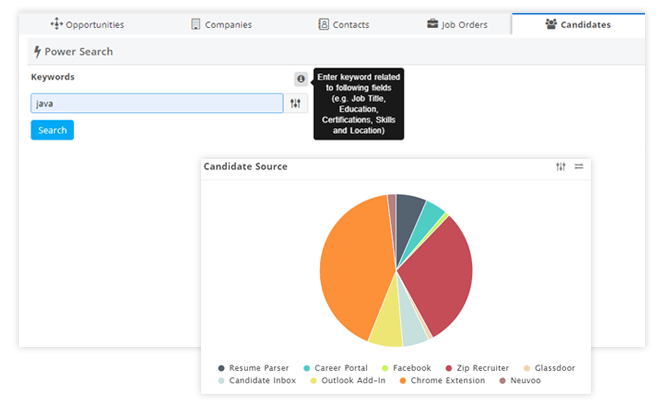Toggle Career Portal legend item
The width and height of the screenshot is (670, 400).
coord(335,368)
